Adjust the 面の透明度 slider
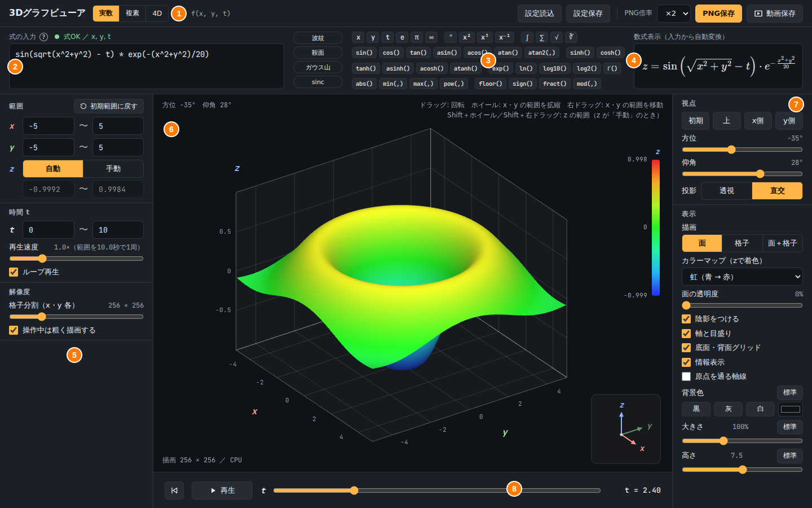 [742, 305]
